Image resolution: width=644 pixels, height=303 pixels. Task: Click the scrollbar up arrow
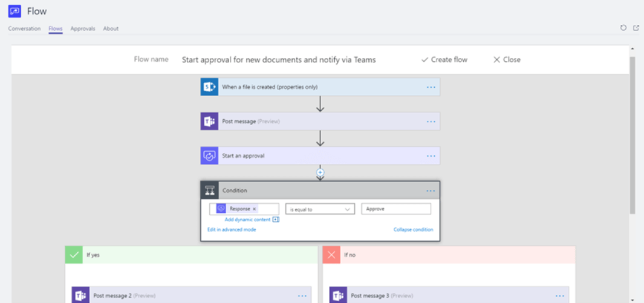coord(632,49)
